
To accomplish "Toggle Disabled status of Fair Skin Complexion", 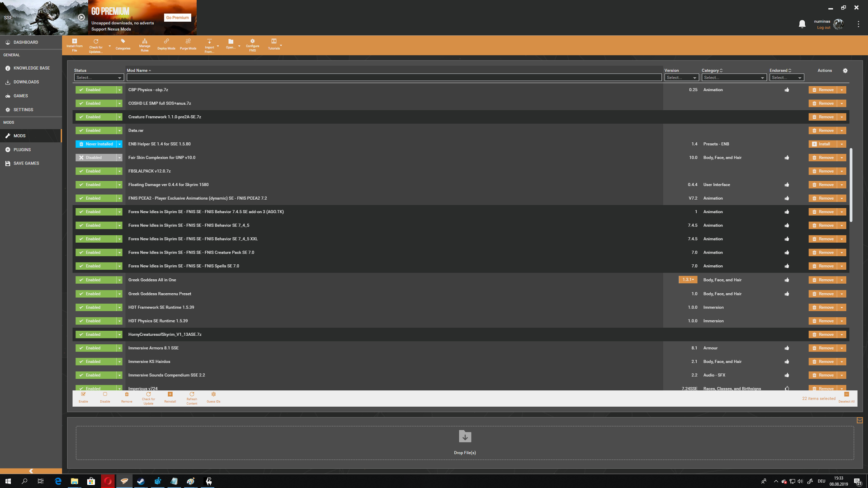I will (96, 158).
